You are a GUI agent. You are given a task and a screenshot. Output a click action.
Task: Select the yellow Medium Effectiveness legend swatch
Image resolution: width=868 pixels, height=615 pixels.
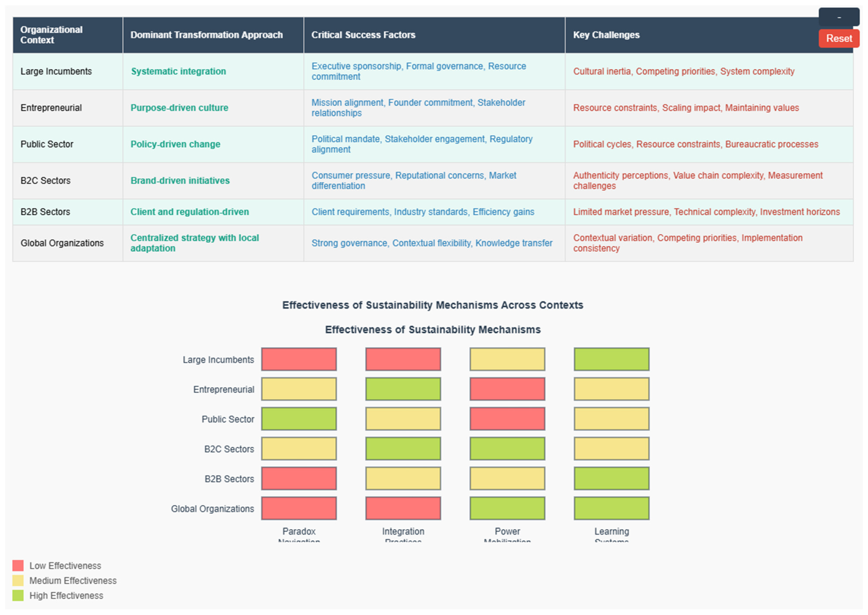18,580
